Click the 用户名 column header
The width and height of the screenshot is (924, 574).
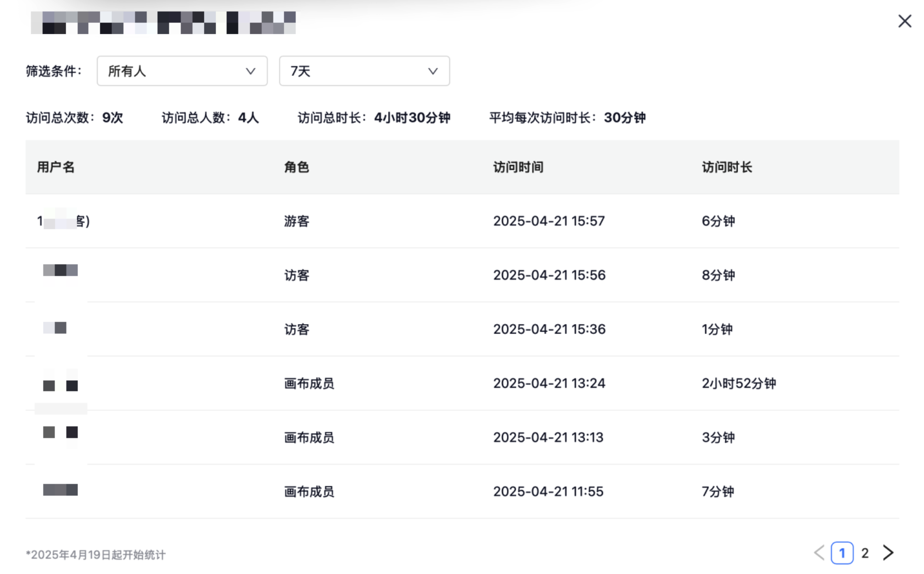point(56,167)
